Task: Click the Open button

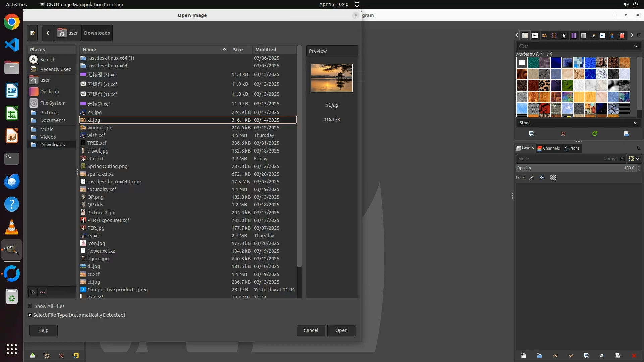Action: [341, 330]
